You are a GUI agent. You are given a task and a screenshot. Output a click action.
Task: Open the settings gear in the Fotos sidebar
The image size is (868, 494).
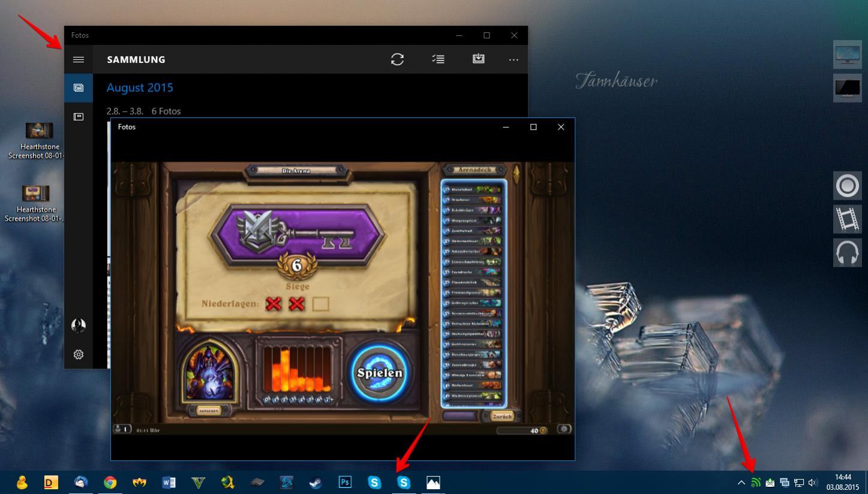(x=79, y=354)
